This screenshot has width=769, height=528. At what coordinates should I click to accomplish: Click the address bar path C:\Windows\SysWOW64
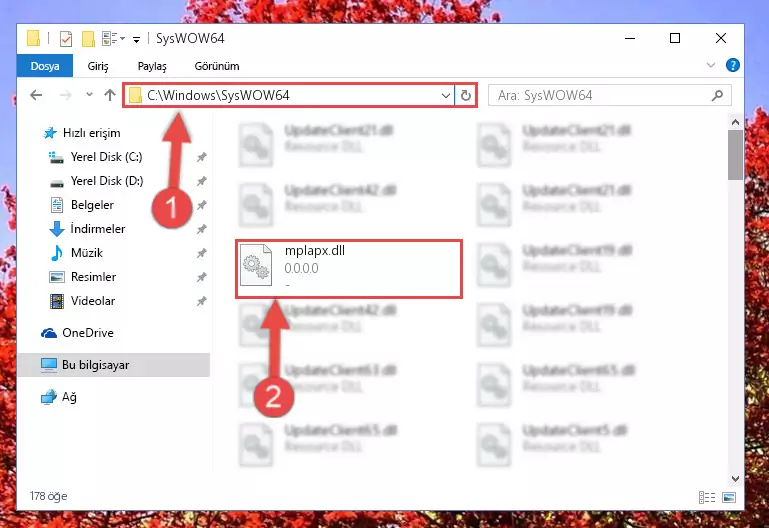coord(218,95)
